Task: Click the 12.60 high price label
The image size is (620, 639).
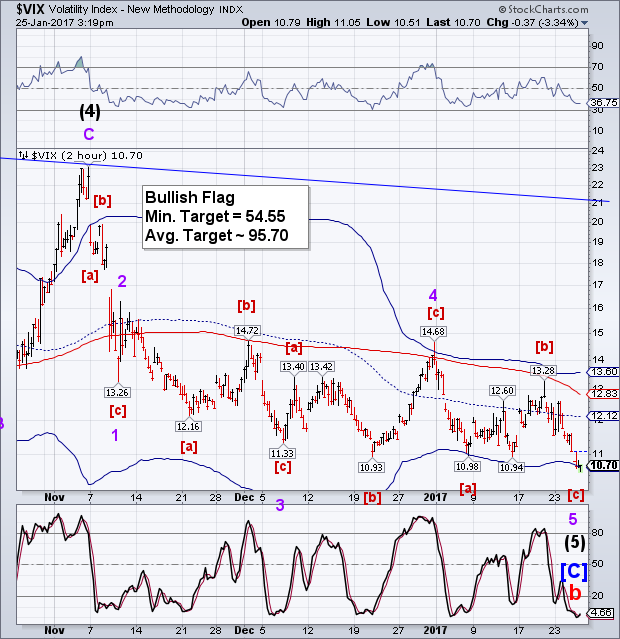Action: (502, 390)
